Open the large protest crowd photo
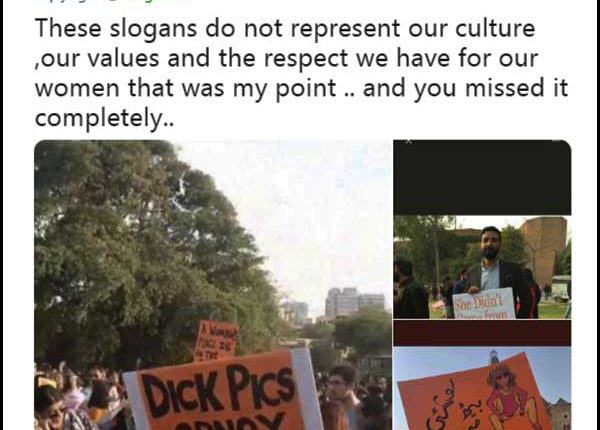The image size is (600, 430). click(213, 285)
